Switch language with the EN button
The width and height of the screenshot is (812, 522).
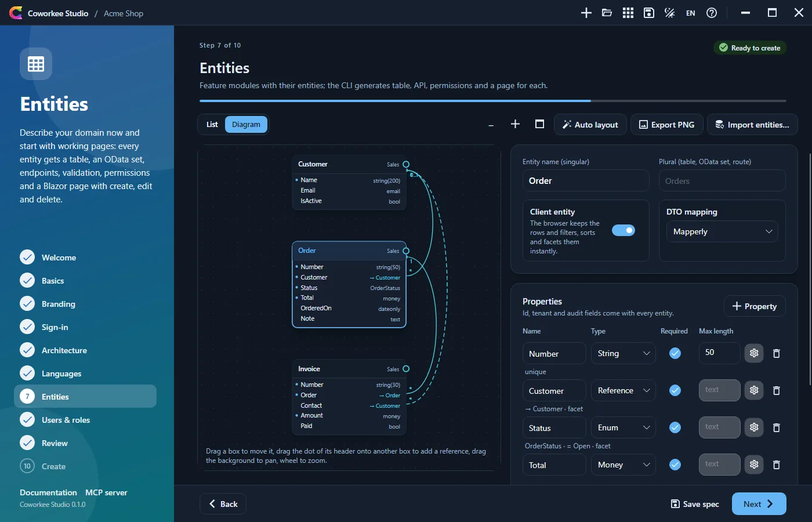pyautogui.click(x=691, y=13)
